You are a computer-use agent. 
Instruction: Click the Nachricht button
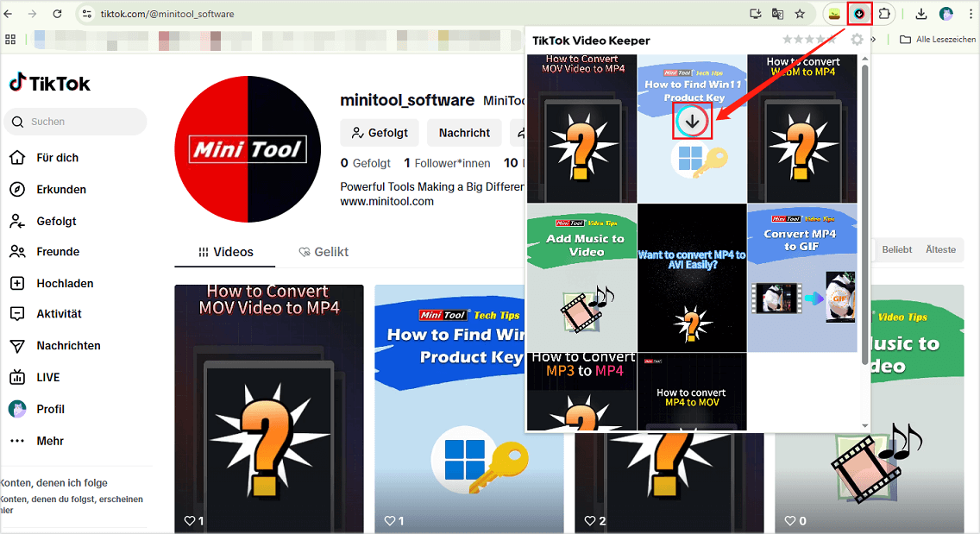pyautogui.click(x=464, y=133)
